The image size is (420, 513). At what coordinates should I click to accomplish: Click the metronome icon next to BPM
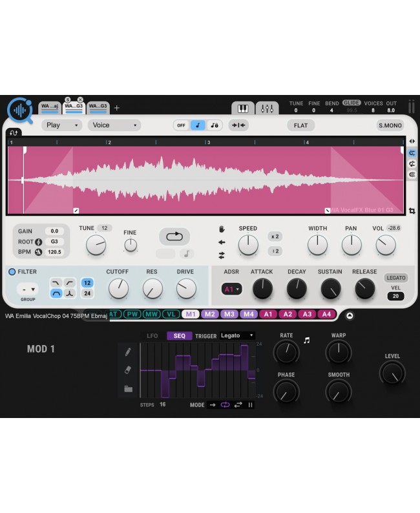(38, 252)
